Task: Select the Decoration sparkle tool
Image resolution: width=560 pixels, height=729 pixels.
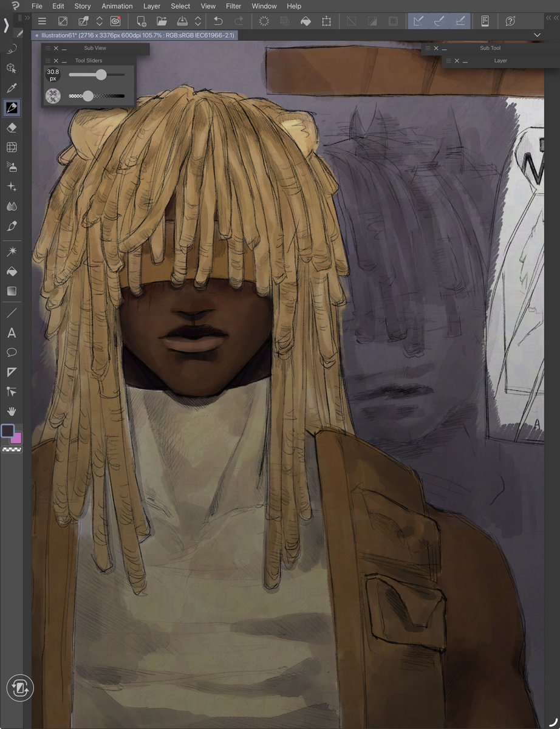Action: point(12,187)
